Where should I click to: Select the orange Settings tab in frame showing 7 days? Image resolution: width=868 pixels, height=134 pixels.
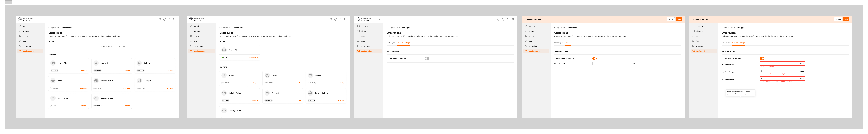568,43
